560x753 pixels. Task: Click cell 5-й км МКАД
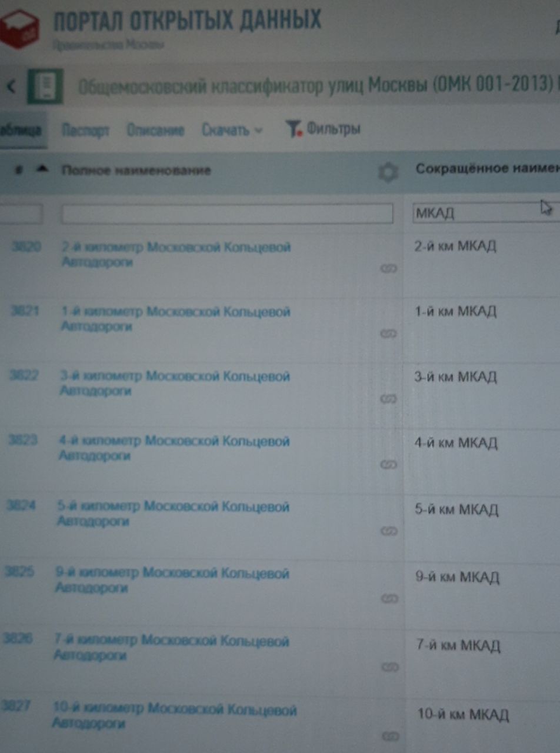pos(456,509)
